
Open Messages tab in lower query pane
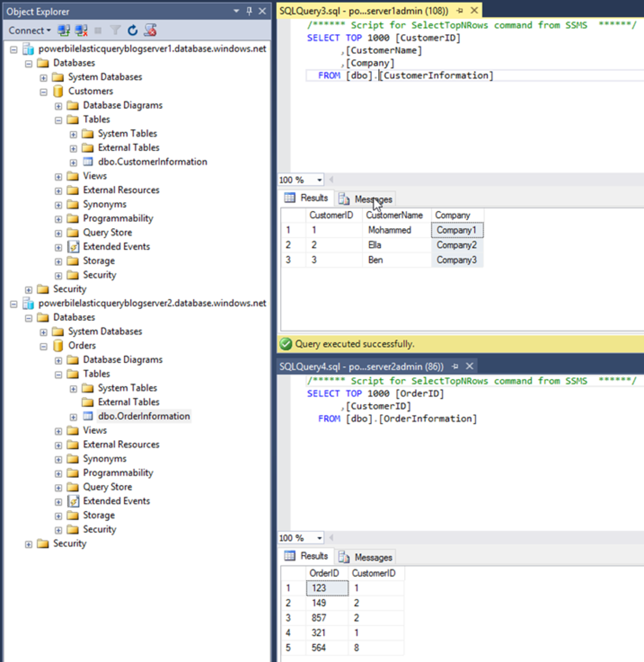click(x=366, y=557)
